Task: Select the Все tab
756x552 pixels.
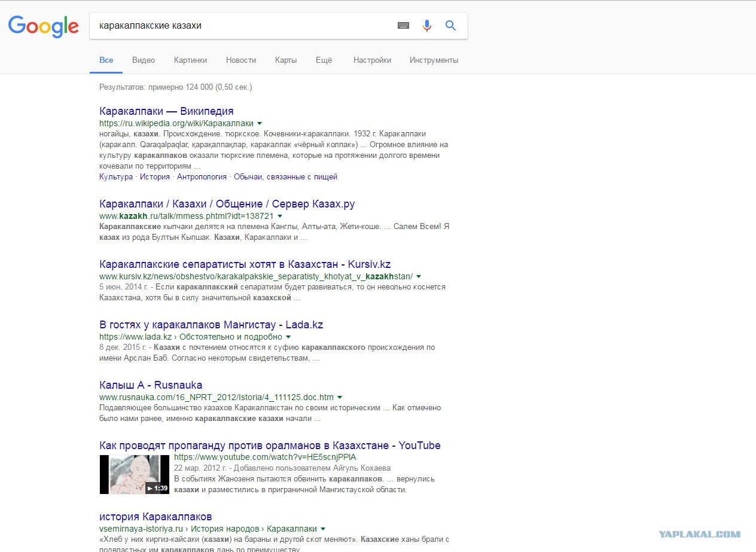Action: [106, 60]
